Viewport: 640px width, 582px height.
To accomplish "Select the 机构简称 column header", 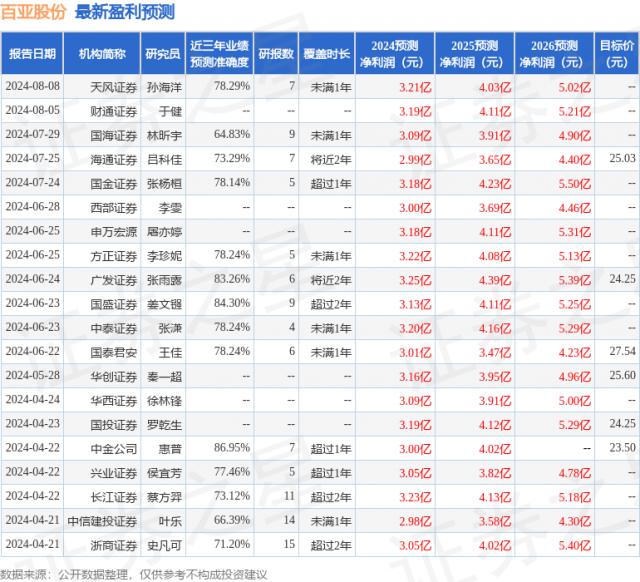I will point(102,53).
